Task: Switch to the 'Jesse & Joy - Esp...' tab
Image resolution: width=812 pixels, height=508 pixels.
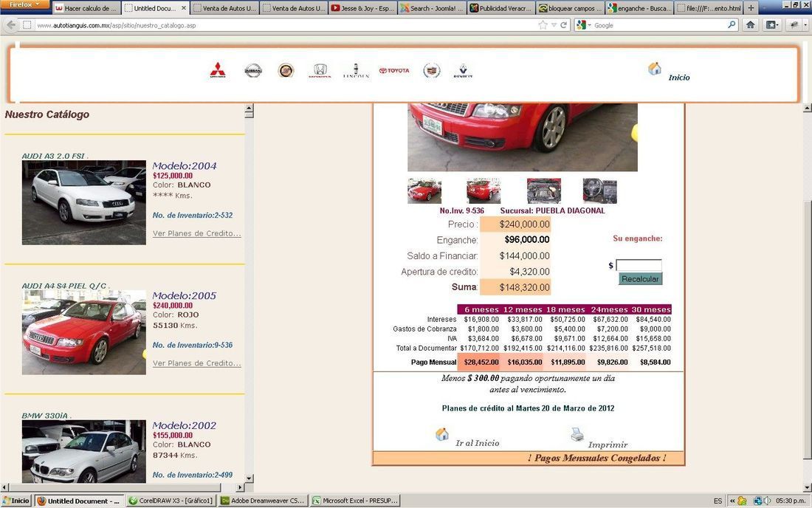Action: [x=362, y=8]
